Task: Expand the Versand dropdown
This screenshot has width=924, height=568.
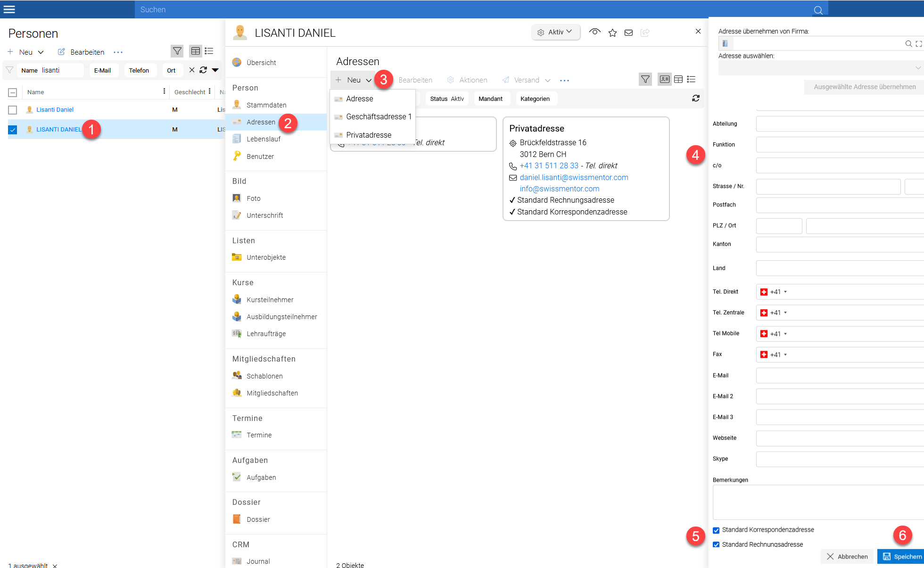Action: click(547, 81)
